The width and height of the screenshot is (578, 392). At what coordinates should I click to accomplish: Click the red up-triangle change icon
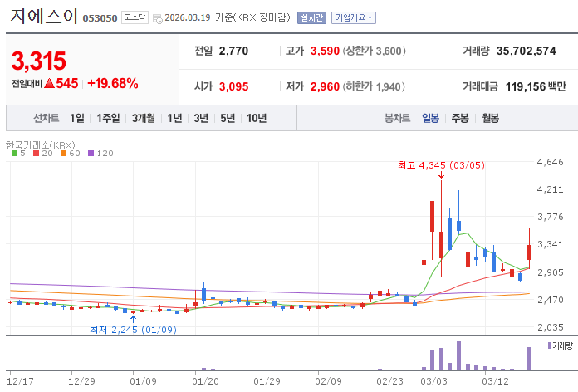(49, 83)
